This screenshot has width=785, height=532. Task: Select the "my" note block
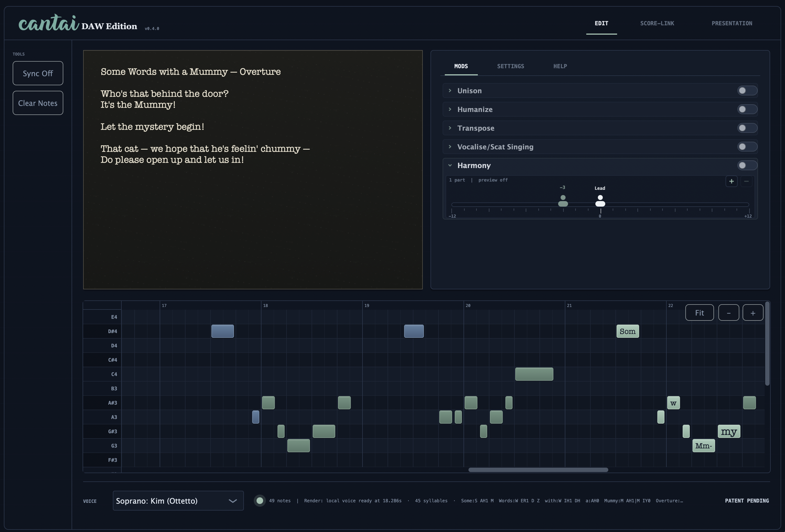[729, 431]
